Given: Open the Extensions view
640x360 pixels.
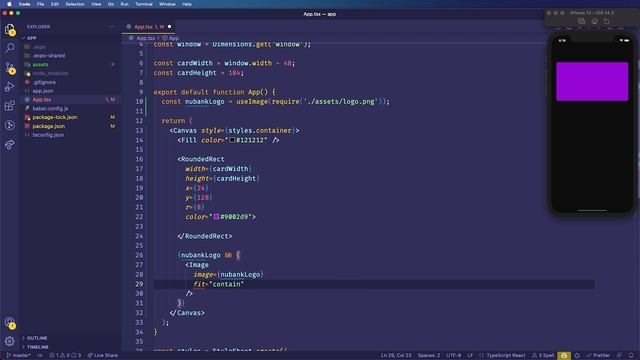Looking at the screenshot, I should click(x=10, y=106).
